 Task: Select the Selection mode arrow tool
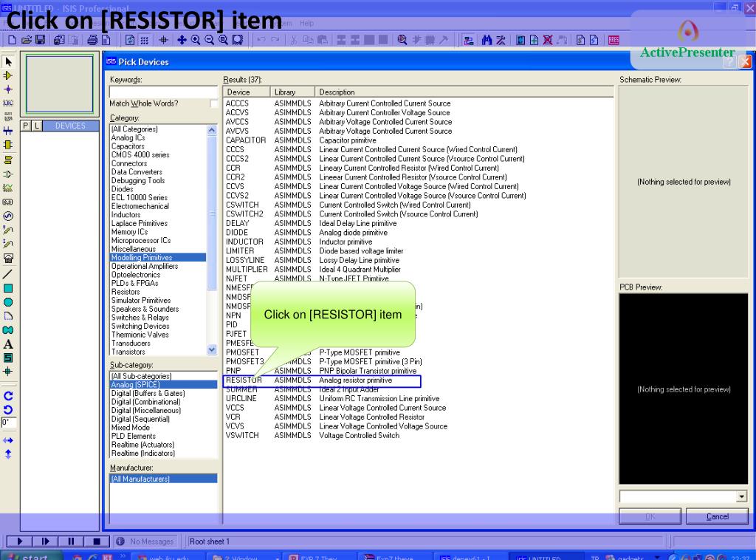point(8,62)
